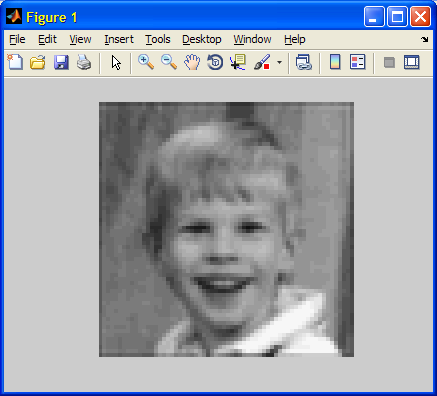Insert a colorbar using the toolbar icon

click(x=335, y=62)
